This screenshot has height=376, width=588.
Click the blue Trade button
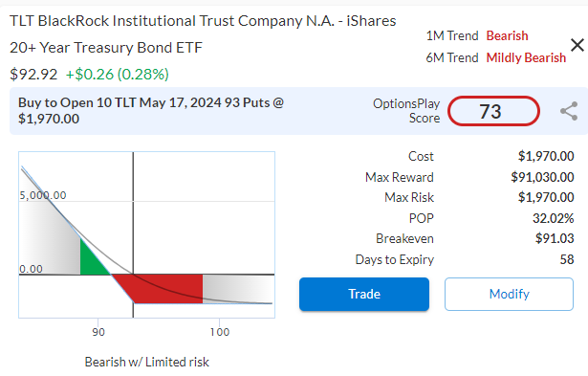click(x=364, y=294)
